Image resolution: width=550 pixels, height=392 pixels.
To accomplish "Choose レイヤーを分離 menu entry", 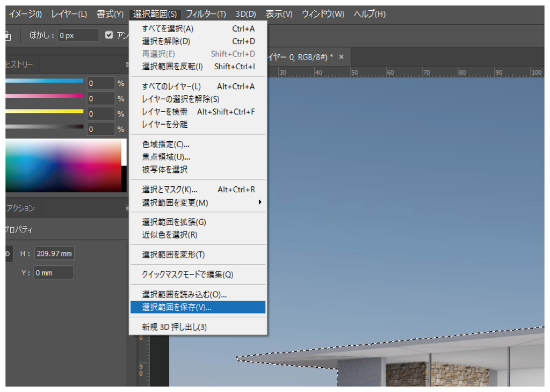I will coord(198,125).
